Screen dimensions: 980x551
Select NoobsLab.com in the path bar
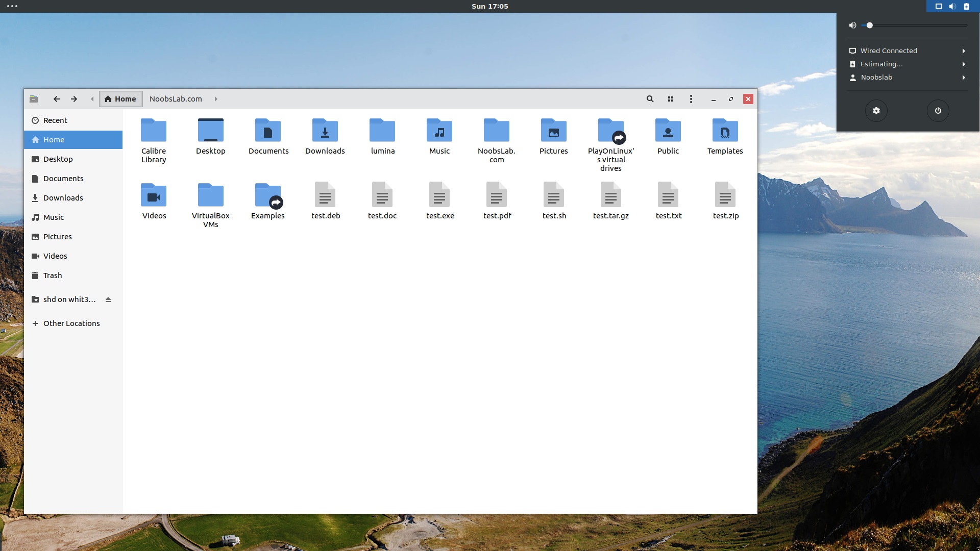click(175, 99)
